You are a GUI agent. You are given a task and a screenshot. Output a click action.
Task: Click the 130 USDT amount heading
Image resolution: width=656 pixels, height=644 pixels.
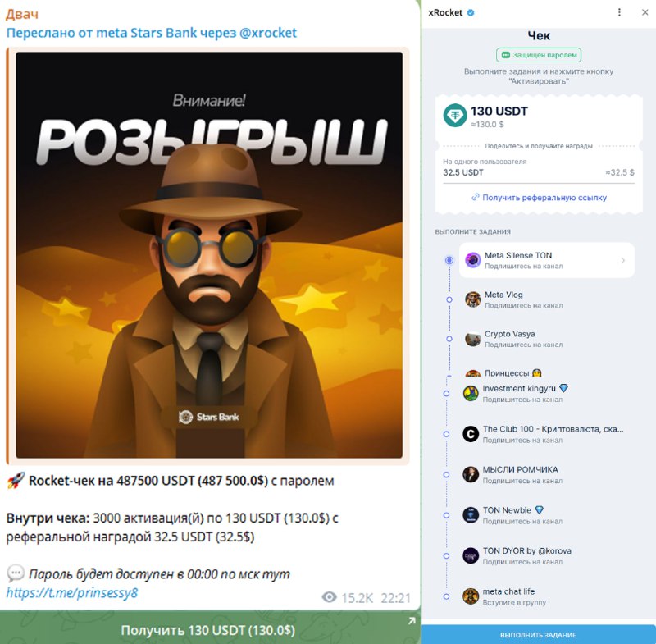[x=499, y=111]
